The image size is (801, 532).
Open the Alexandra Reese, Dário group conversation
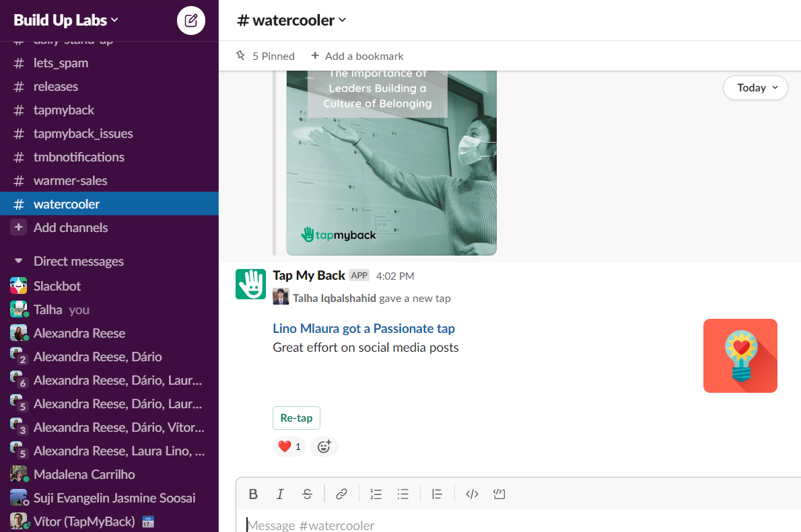tap(109, 356)
